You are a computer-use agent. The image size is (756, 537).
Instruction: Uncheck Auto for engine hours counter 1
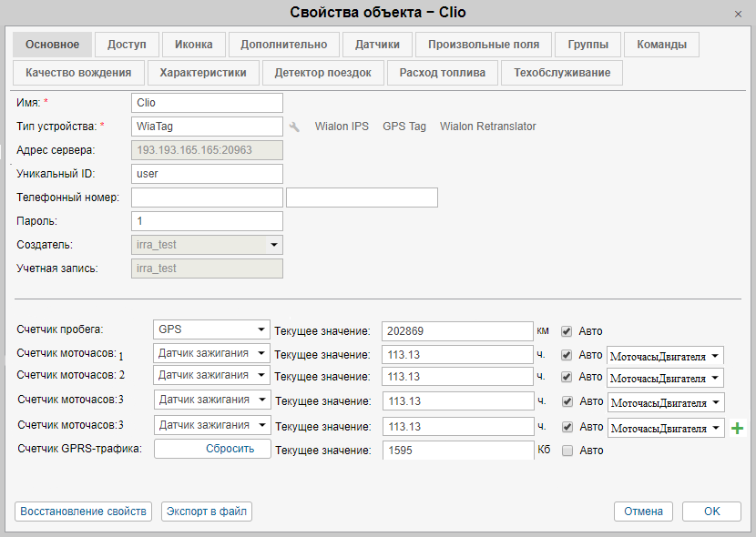(x=567, y=355)
